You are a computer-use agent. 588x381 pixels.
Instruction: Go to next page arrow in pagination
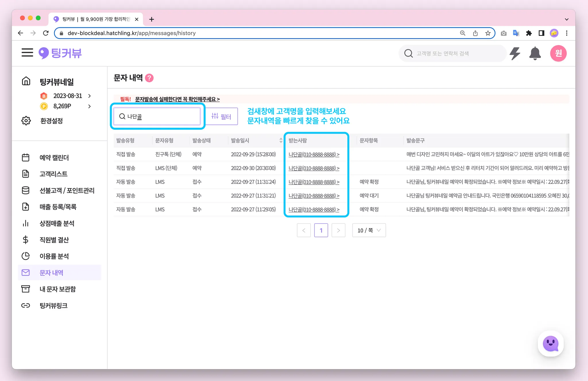(338, 230)
